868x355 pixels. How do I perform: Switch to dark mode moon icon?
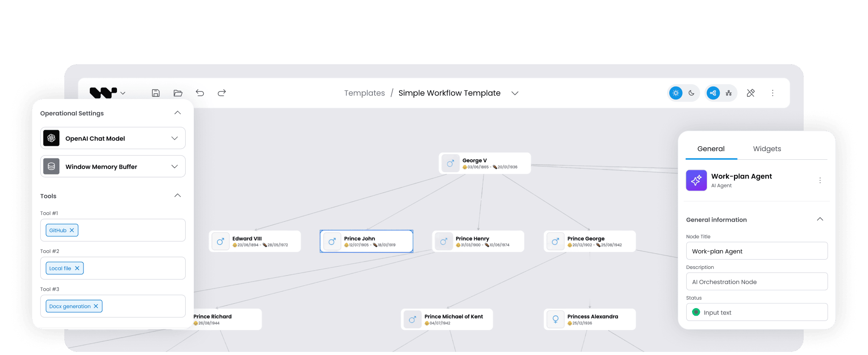(x=691, y=93)
